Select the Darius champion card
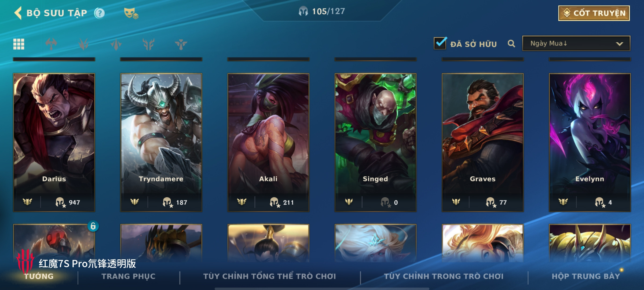The height and width of the screenshot is (290, 644). 54,143
